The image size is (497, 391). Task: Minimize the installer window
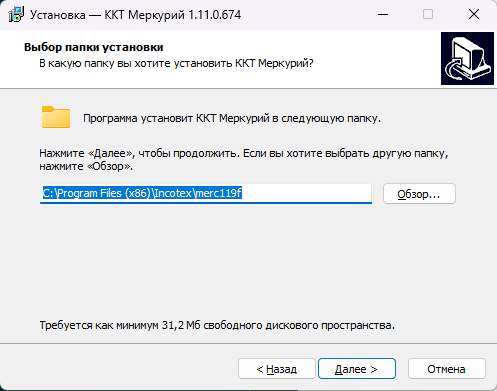tap(383, 14)
